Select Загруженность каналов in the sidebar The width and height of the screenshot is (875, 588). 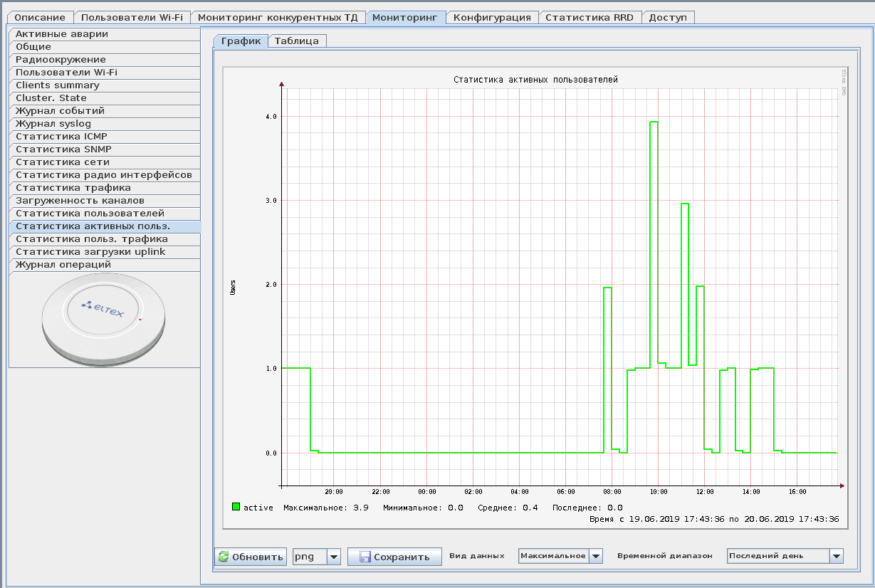[80, 201]
